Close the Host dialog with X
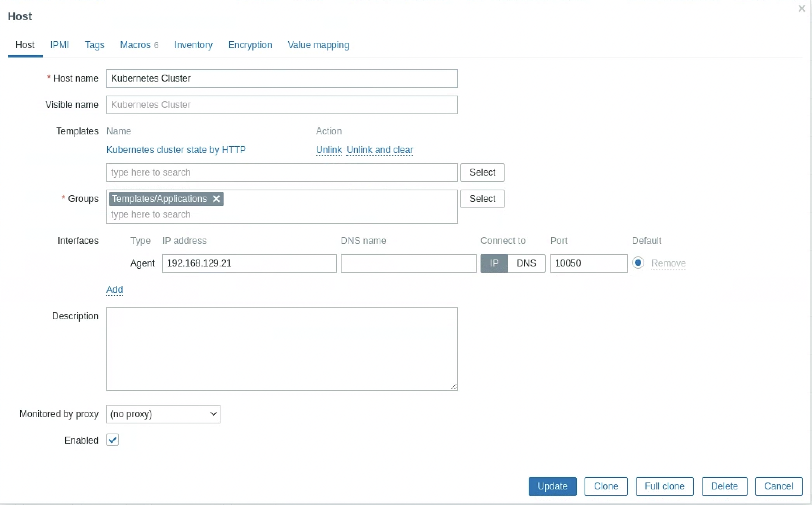 click(802, 9)
